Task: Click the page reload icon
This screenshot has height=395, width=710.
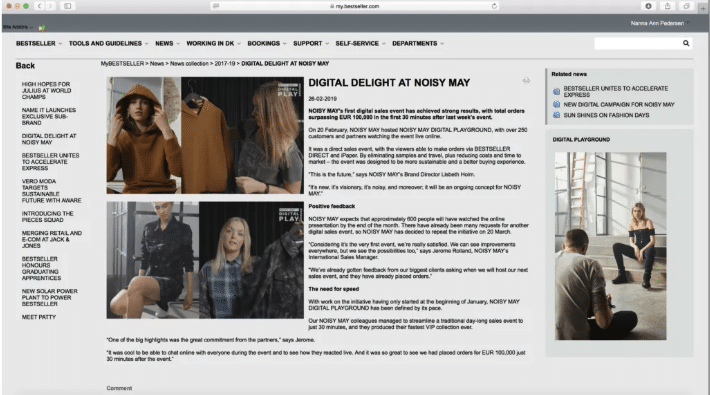Action: tap(494, 6)
